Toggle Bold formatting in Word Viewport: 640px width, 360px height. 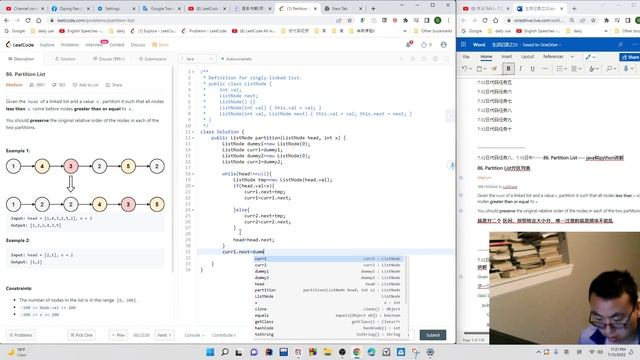point(508,69)
